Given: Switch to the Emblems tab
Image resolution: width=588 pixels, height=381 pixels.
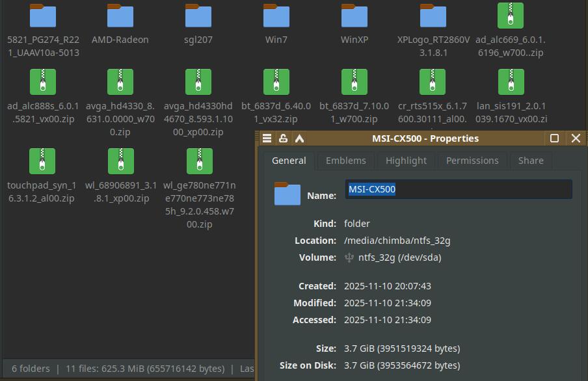Looking at the screenshot, I should tap(346, 161).
